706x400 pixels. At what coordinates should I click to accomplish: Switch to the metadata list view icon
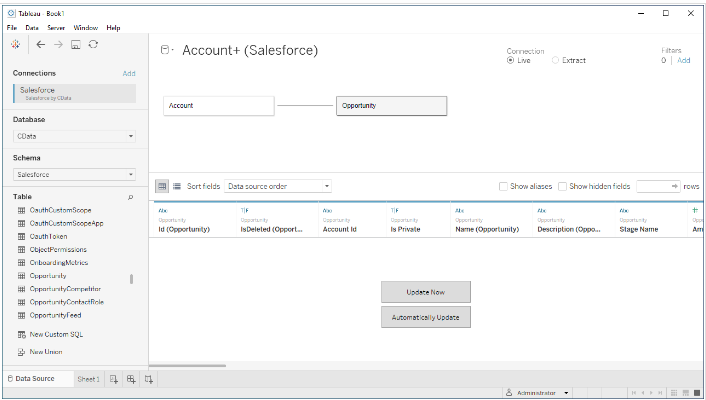177,186
